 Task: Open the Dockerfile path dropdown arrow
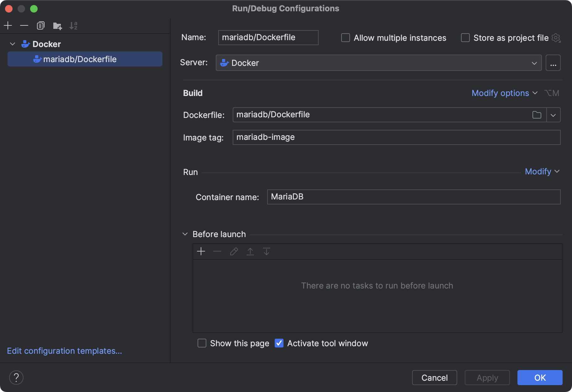point(553,115)
